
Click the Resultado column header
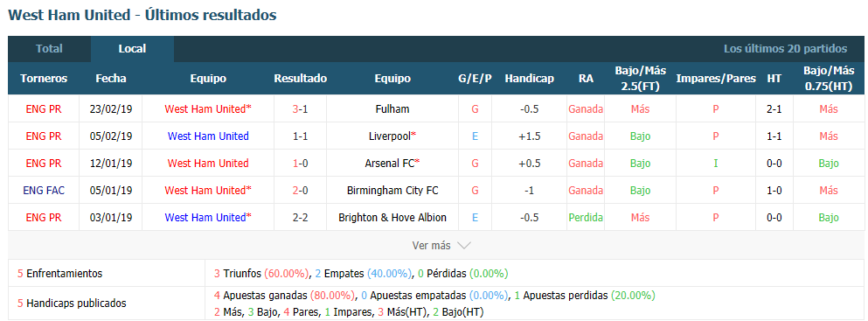pyautogui.click(x=300, y=79)
